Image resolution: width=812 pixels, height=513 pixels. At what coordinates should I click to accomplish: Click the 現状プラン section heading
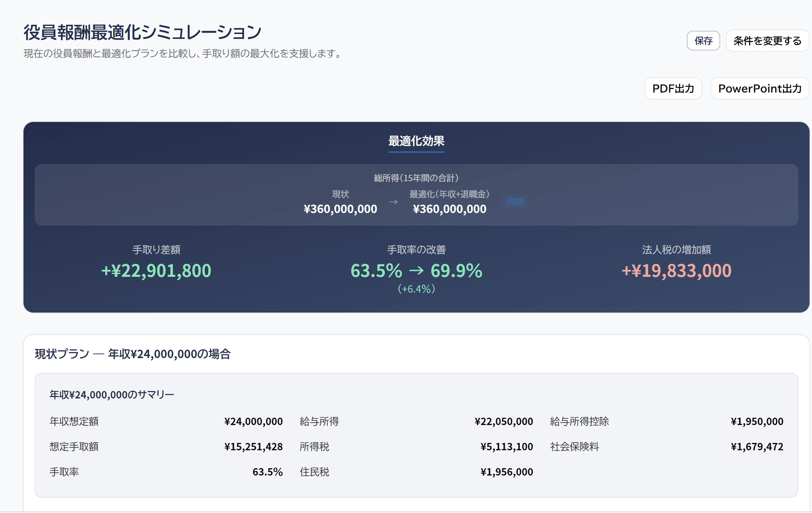[133, 354]
